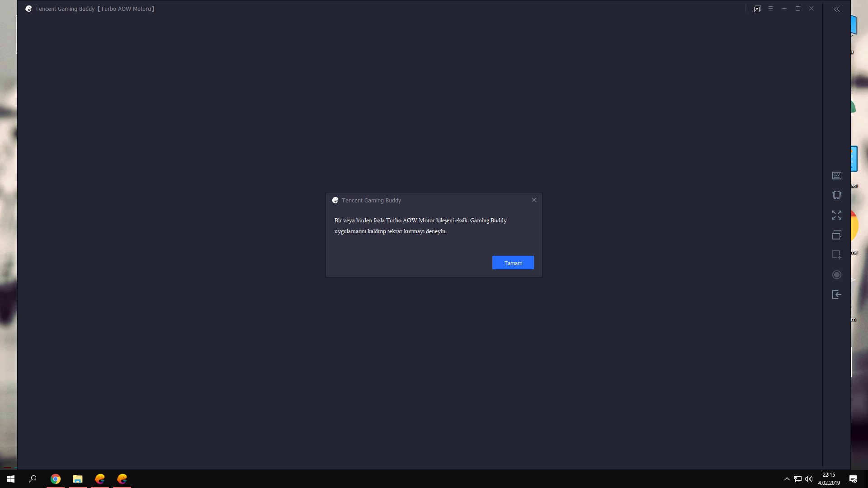This screenshot has height=488, width=868.
Task: Open network settings in system tray
Action: (x=798, y=479)
